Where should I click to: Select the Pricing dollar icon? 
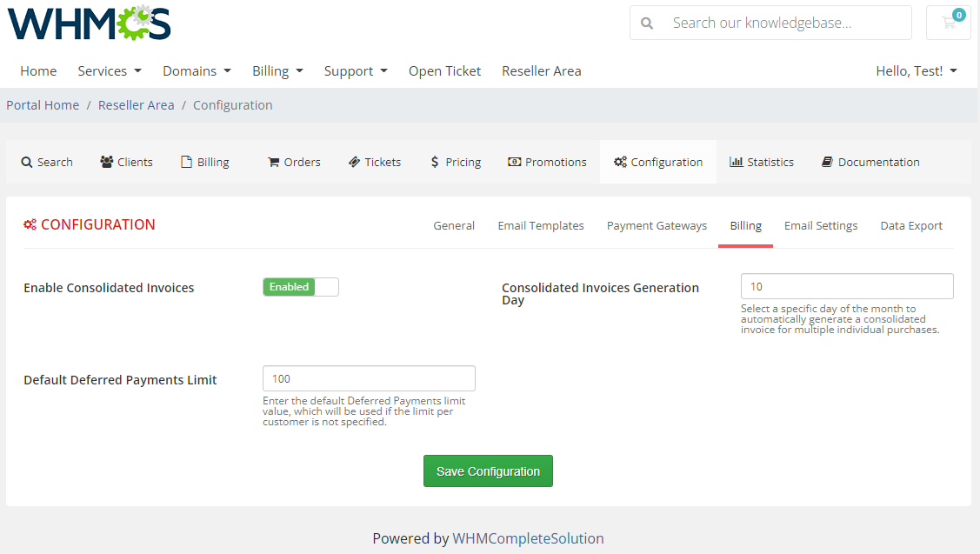[x=436, y=161]
